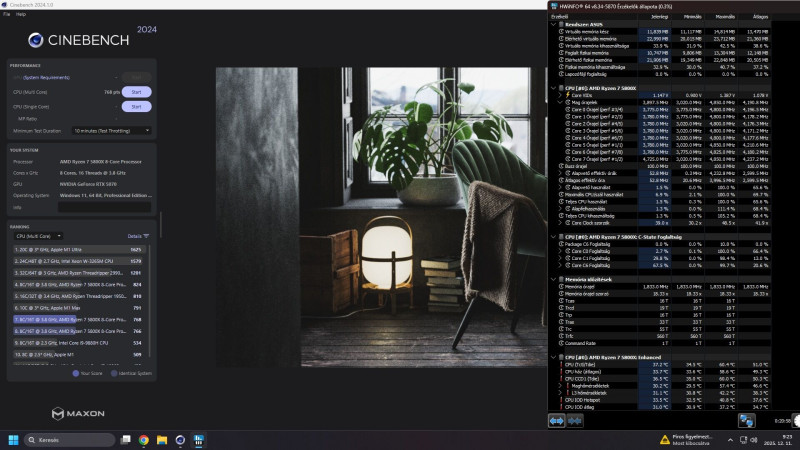800x450 pixels.
Task: Open the Cinebench File menu
Action: 7,14
